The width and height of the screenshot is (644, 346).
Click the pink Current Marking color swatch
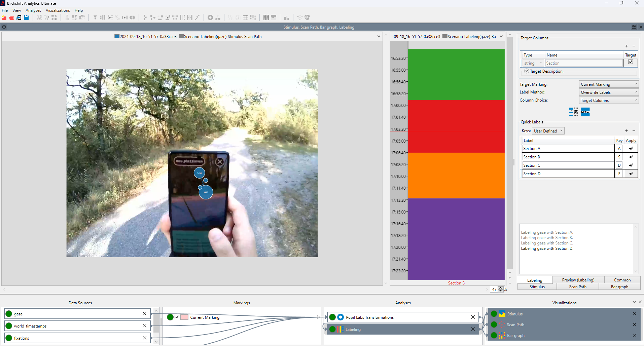tap(184, 317)
